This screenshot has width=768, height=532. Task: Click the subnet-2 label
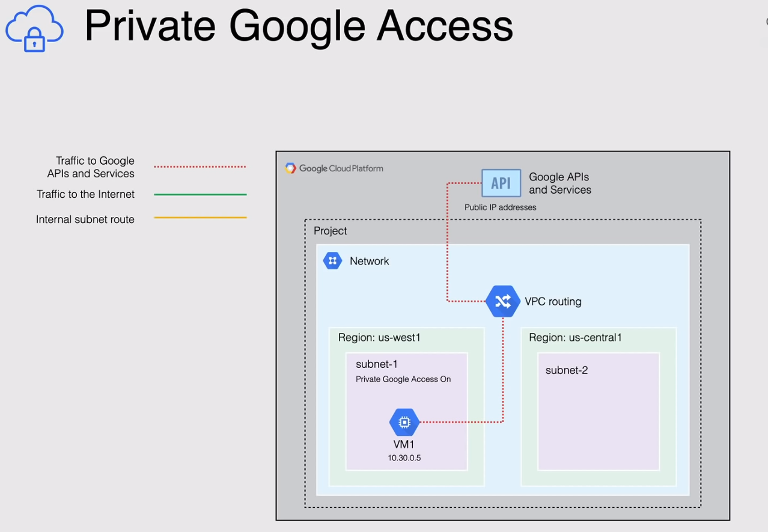tap(566, 370)
